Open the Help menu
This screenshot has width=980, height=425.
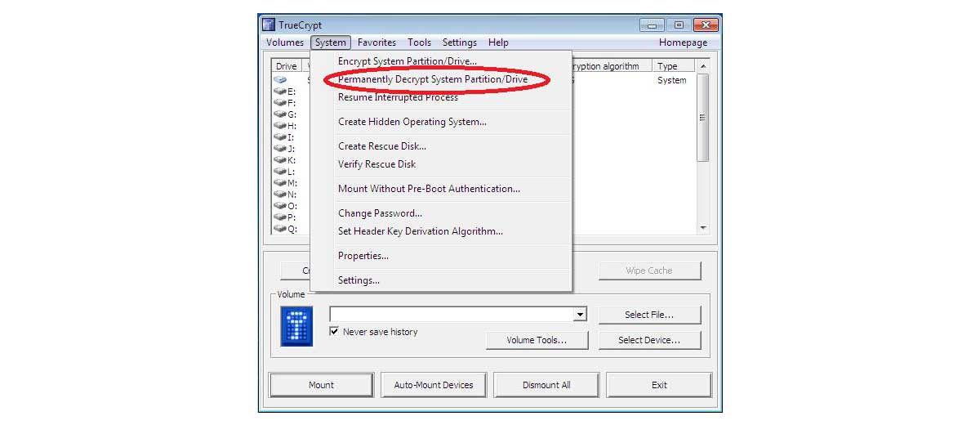click(x=498, y=42)
